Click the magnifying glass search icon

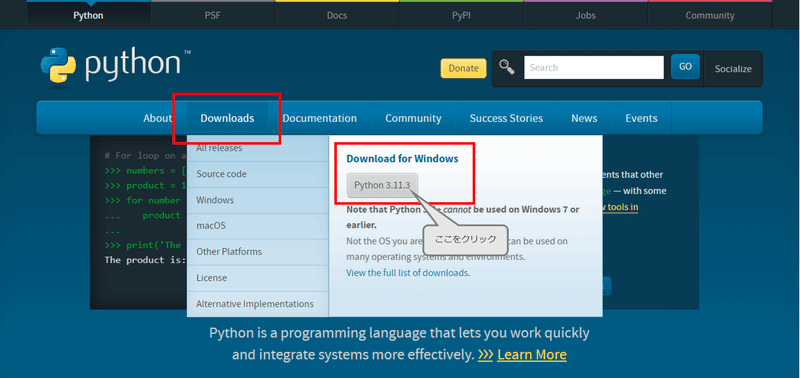[x=507, y=67]
